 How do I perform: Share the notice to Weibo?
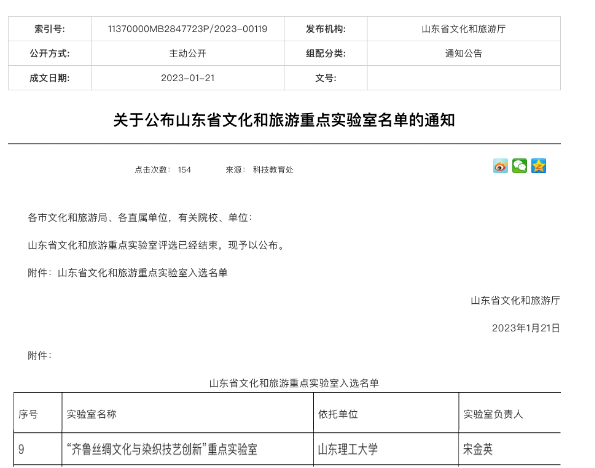click(500, 166)
